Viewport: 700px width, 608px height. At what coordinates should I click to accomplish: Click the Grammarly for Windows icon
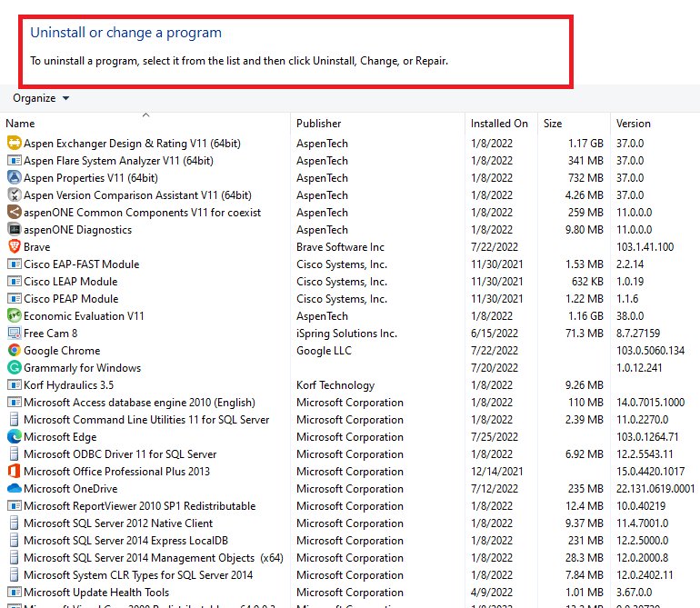click(14, 368)
